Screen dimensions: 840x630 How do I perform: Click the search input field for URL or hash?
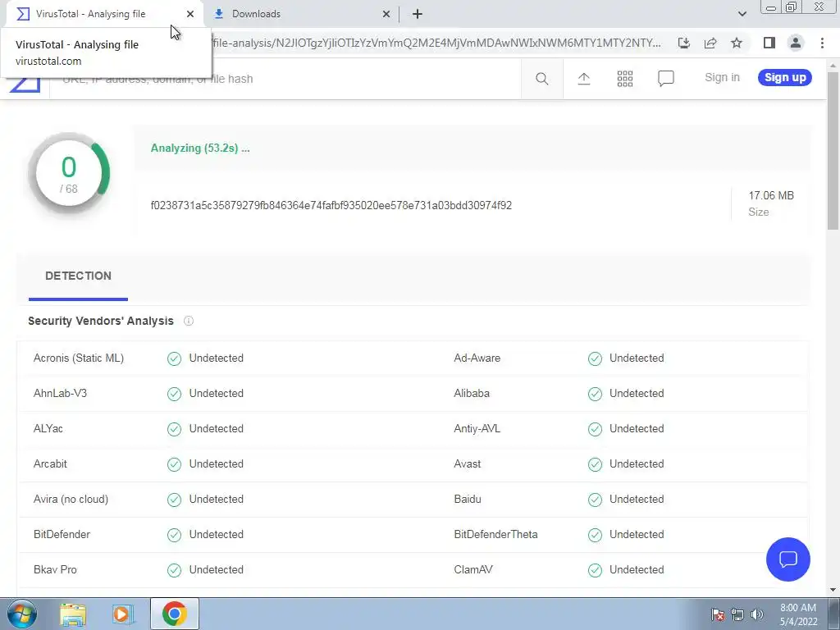pos(285,79)
